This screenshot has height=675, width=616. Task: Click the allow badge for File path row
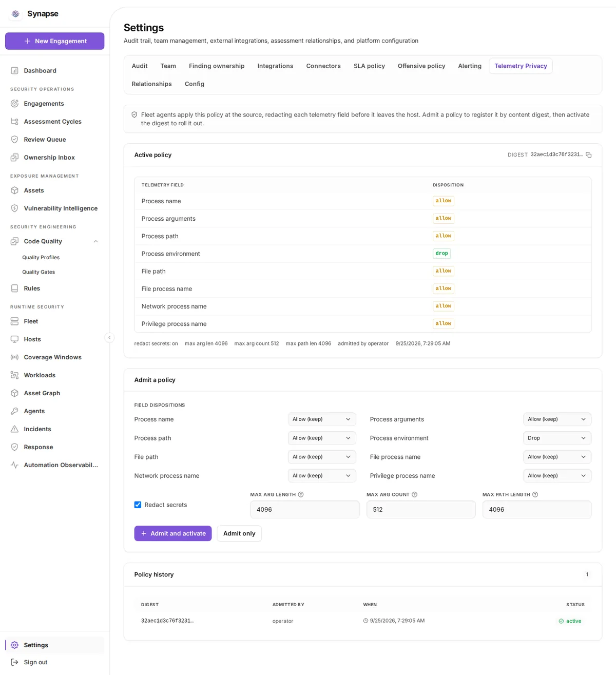[x=444, y=271]
